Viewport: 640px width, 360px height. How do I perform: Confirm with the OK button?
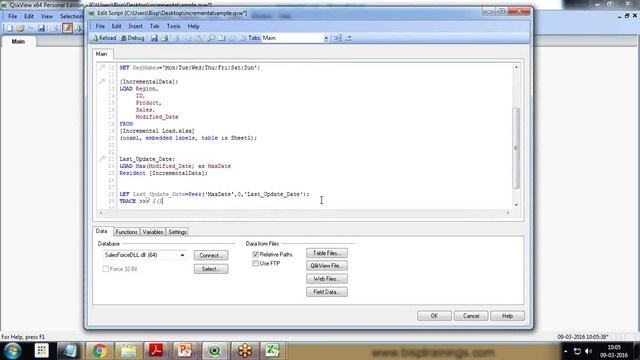(434, 316)
